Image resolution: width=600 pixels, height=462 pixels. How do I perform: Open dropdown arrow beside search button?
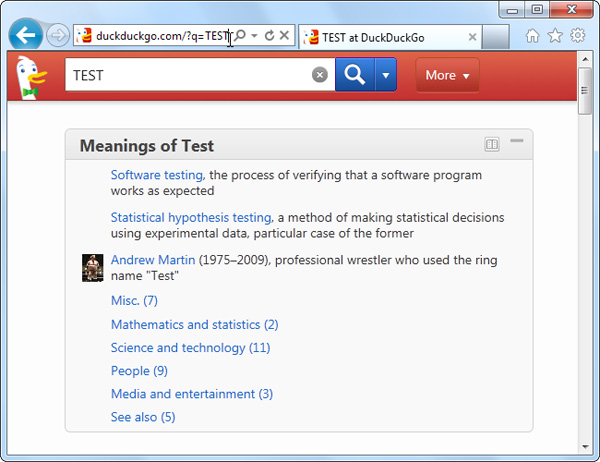coord(386,75)
